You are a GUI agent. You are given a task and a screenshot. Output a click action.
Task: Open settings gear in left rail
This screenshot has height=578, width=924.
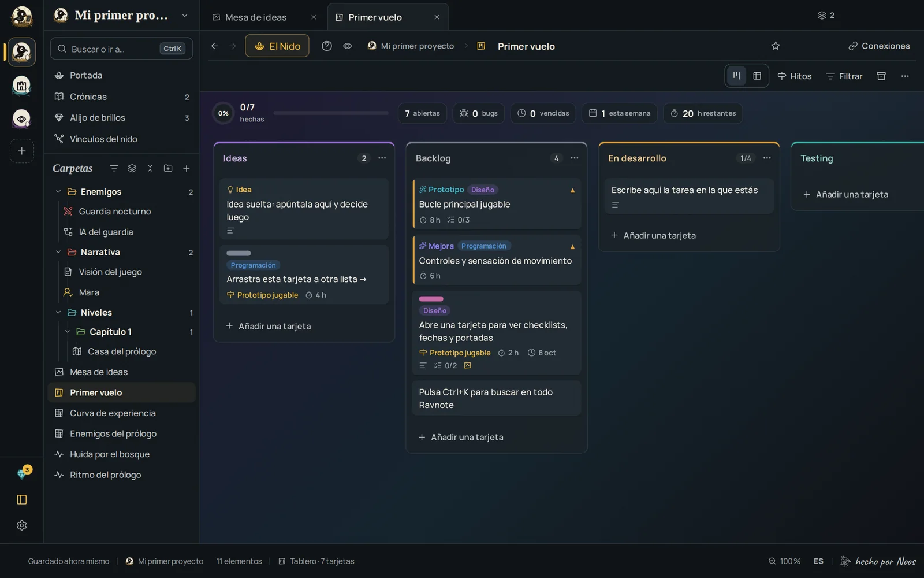coord(22,525)
